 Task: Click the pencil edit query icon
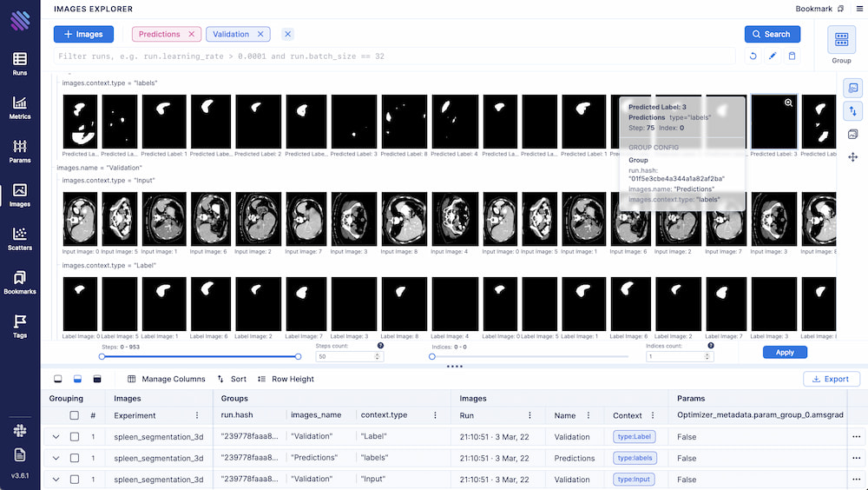773,56
